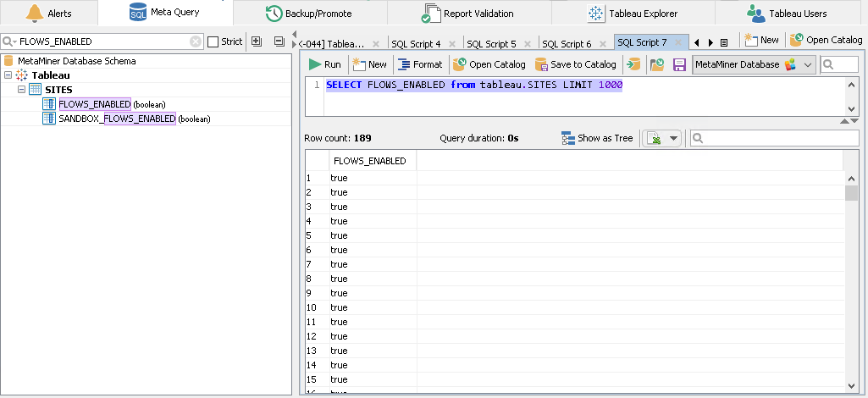Select the SQL Script 5 tab

point(491,43)
